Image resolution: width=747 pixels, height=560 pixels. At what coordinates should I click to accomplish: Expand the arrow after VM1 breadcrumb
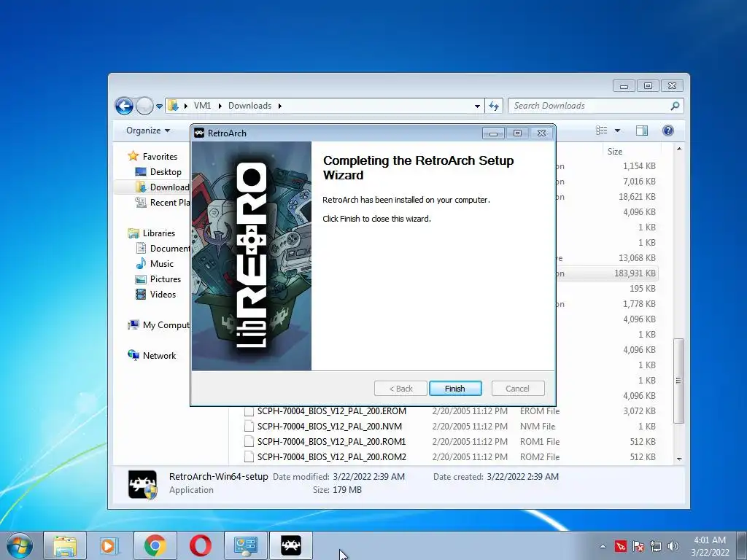coord(220,106)
